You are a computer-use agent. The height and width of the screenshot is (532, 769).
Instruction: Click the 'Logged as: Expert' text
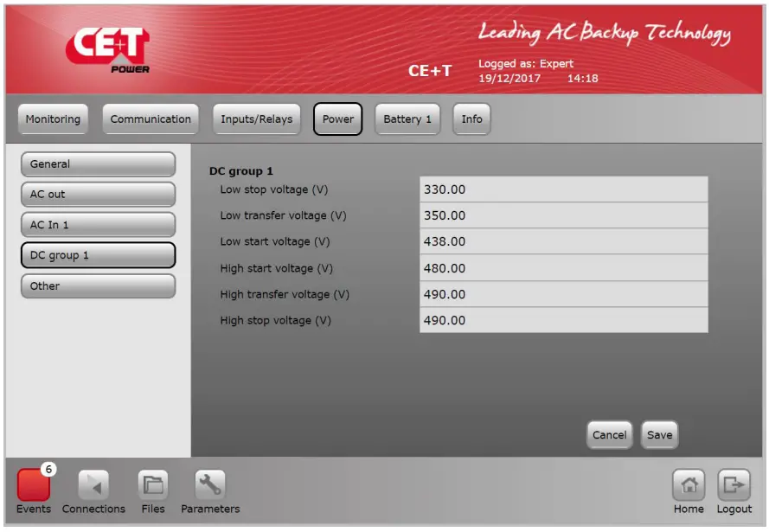click(526, 64)
